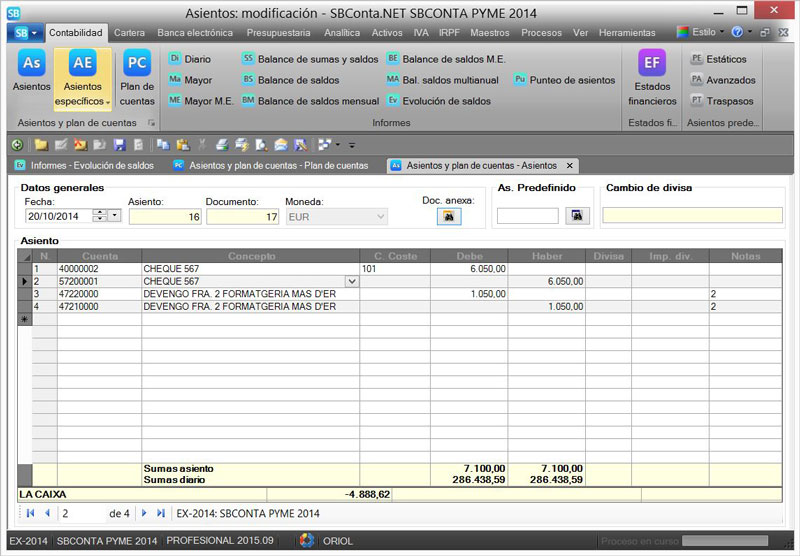Viewport: 800px width, 556px height.
Task: Open Balance de sumas y saldos
Action: (310, 59)
